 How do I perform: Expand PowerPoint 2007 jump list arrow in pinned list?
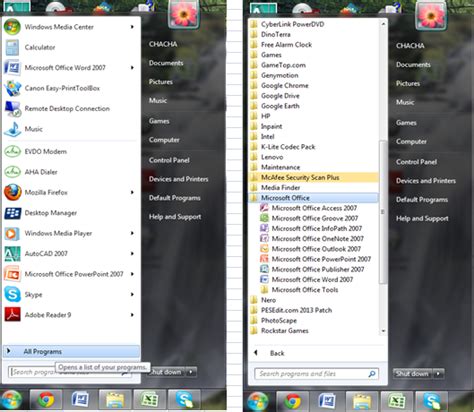132,274
